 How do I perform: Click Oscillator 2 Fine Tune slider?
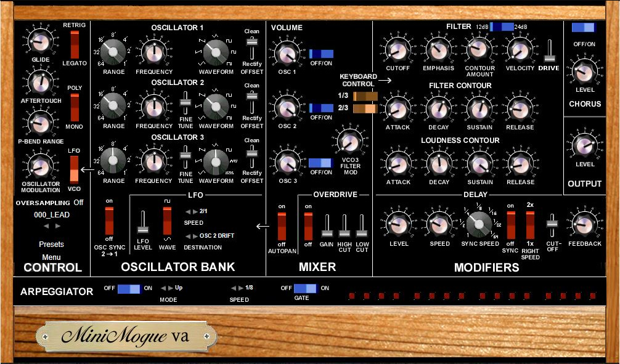click(185, 102)
